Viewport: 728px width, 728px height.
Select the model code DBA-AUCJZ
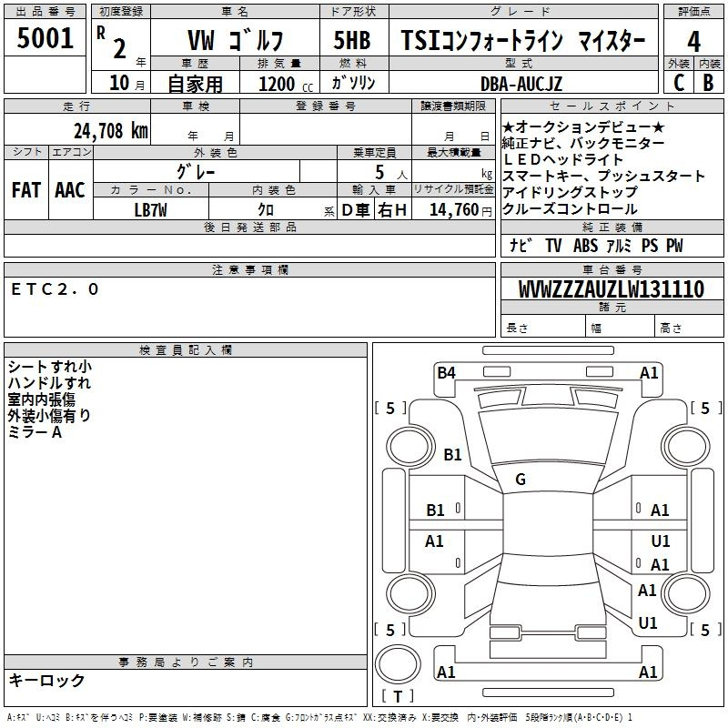point(521,84)
